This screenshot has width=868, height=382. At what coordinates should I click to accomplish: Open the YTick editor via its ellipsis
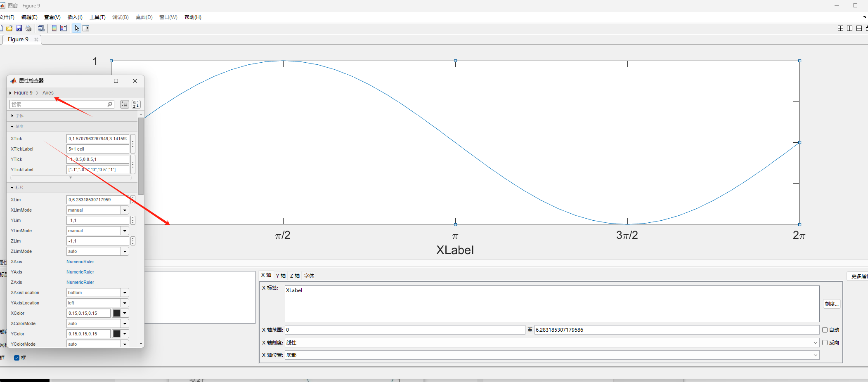pyautogui.click(x=133, y=165)
